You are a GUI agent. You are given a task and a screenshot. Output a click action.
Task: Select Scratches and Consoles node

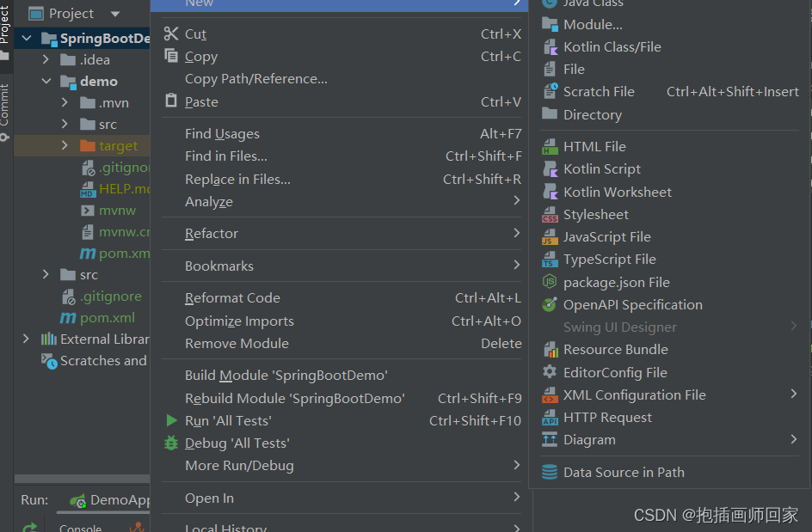click(95, 361)
